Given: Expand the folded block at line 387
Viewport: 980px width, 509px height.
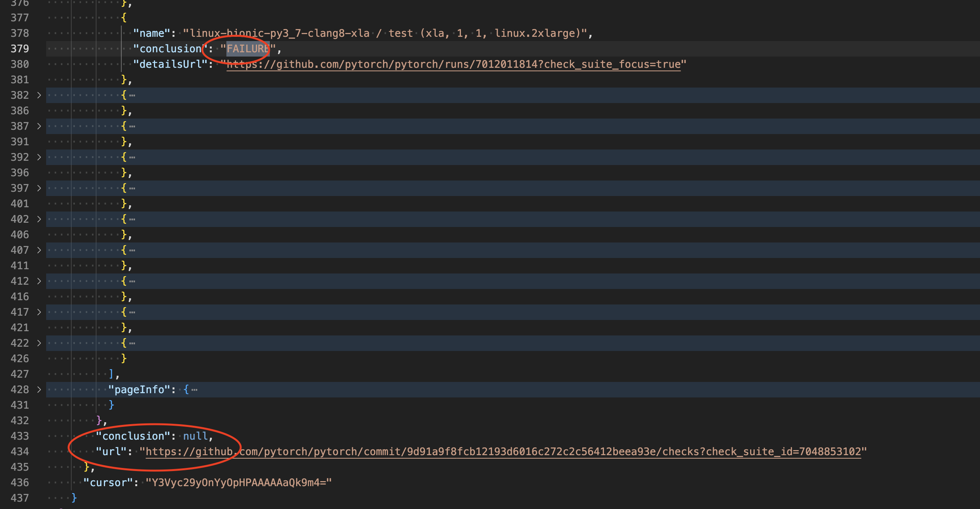Looking at the screenshot, I should (x=39, y=126).
